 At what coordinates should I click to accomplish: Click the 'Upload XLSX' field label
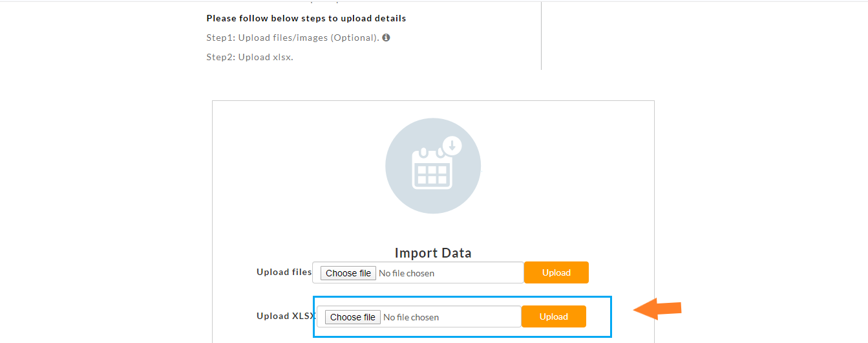coord(286,316)
